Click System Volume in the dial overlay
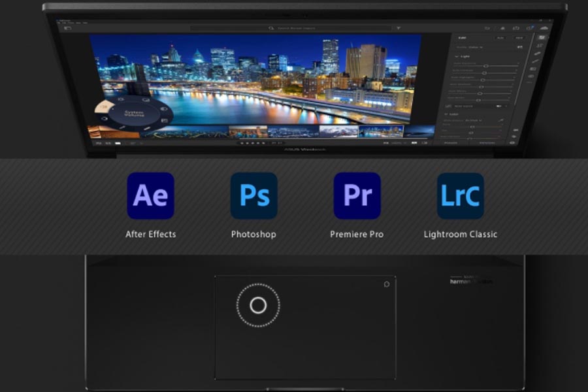 click(133, 114)
